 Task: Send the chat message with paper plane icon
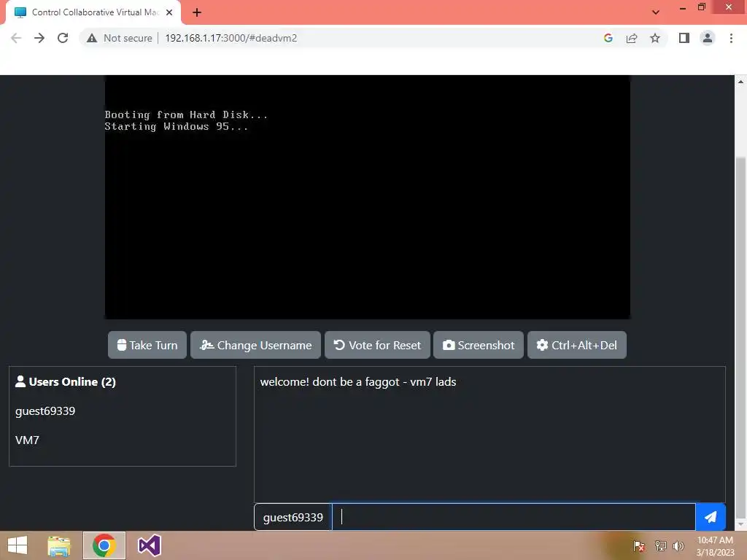coord(711,517)
